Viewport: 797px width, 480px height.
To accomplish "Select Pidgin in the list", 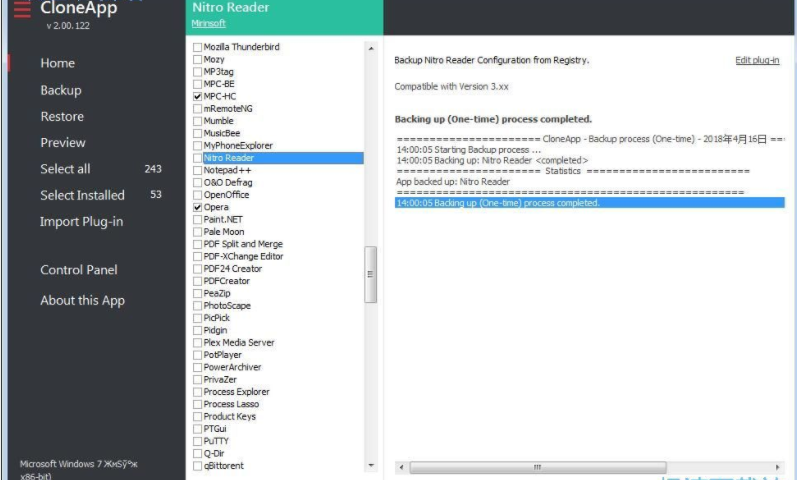I will (215, 331).
